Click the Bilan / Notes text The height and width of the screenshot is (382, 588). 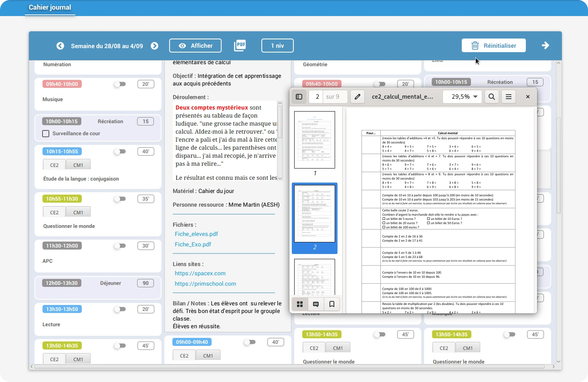point(227,315)
